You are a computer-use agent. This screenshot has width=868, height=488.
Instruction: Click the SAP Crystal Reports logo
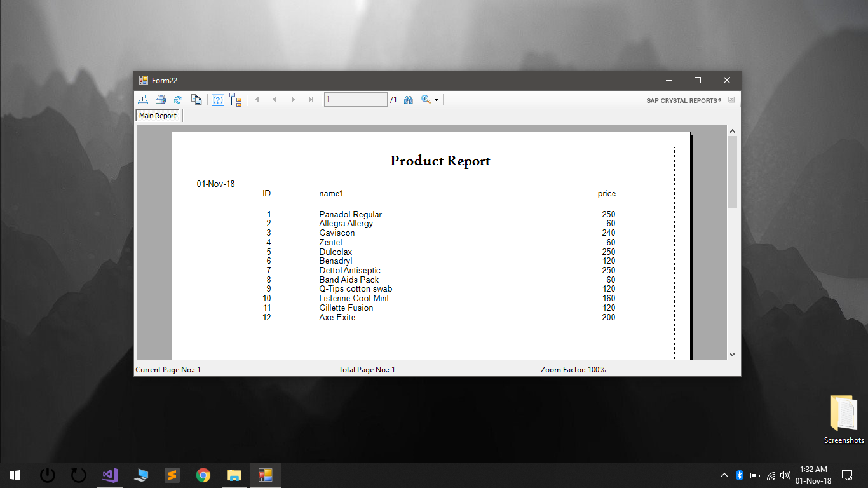click(684, 100)
